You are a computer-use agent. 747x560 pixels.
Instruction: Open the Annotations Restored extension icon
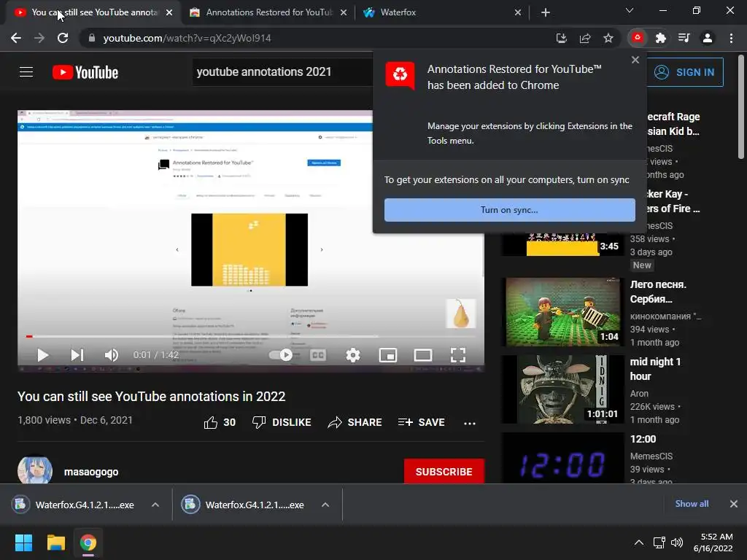pos(638,38)
